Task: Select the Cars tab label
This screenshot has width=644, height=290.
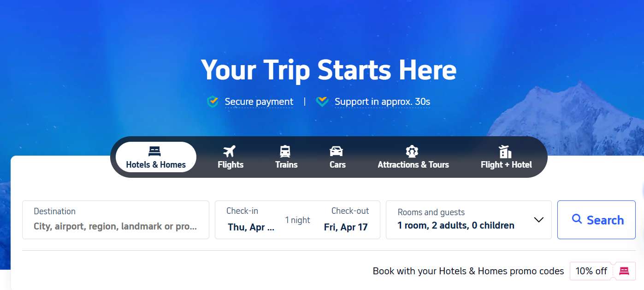Action: (337, 164)
